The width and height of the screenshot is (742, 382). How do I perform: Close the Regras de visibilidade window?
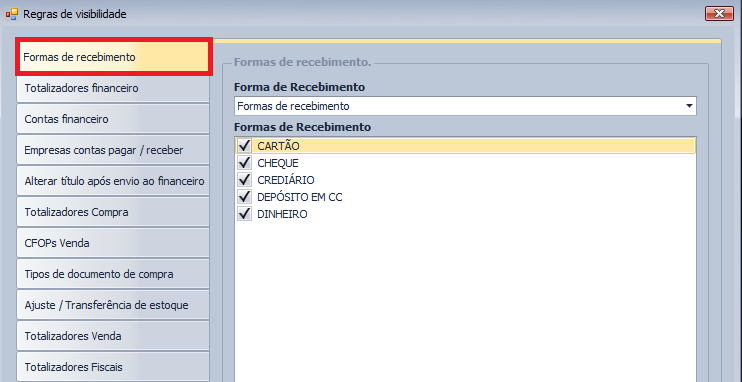(719, 13)
